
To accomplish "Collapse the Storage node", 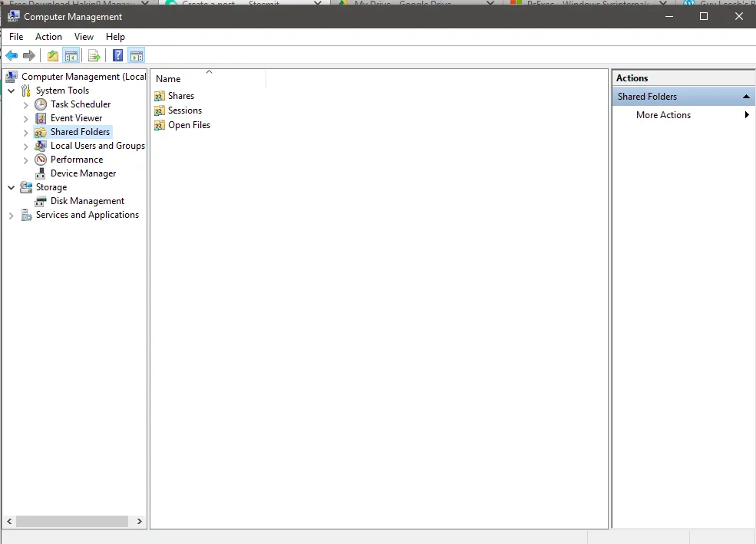I will click(11, 187).
